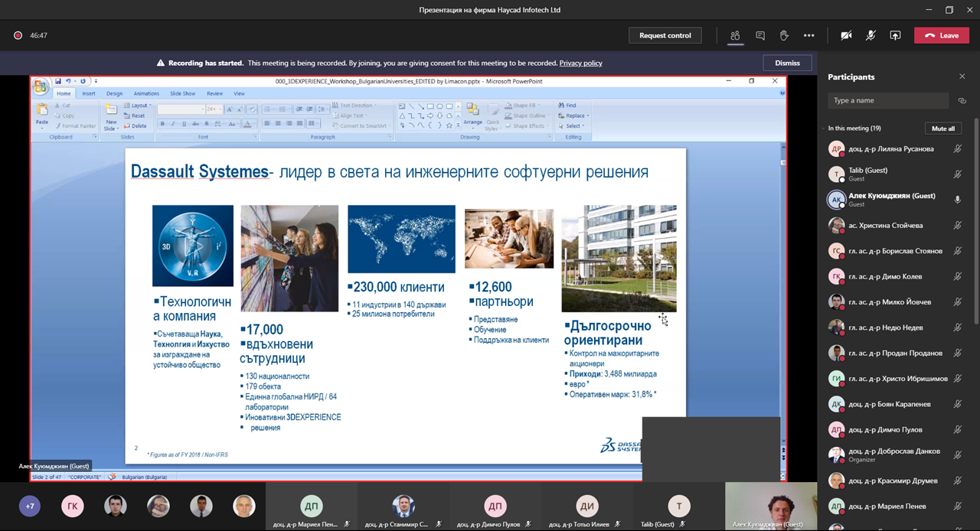
Task: Click the PowerPoint Office button
Action: click(x=41, y=86)
